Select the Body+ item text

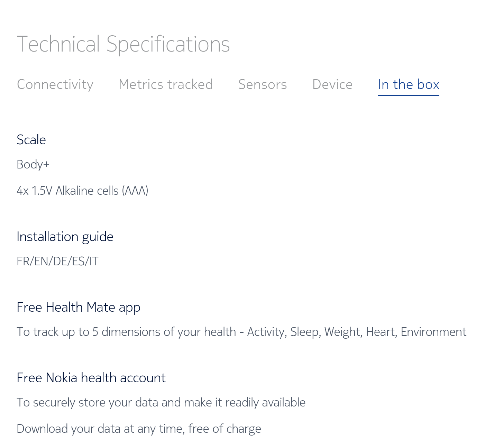(x=33, y=164)
